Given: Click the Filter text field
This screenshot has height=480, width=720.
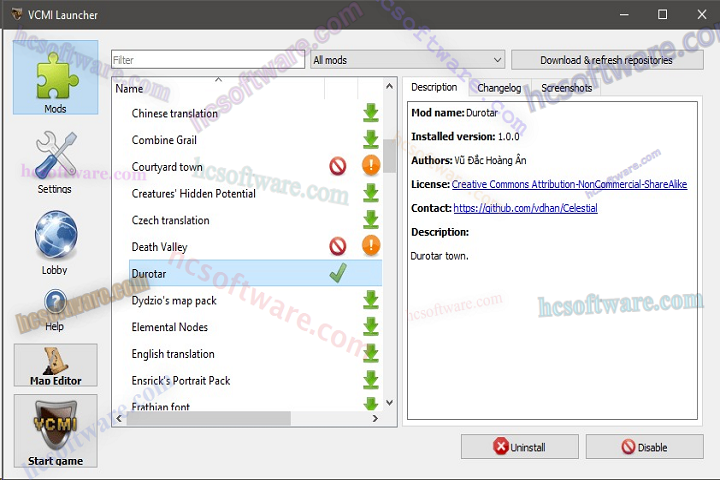Looking at the screenshot, I should tap(208, 60).
